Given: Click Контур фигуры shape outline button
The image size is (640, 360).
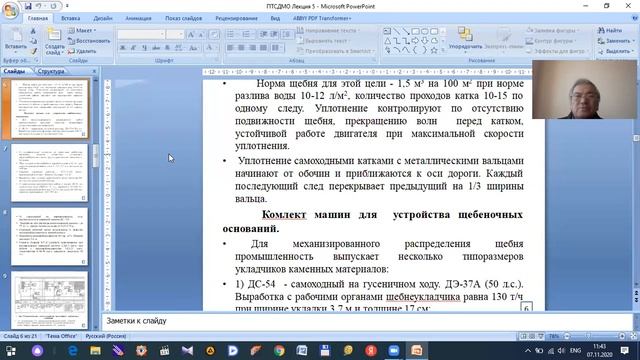Looking at the screenshot, I should point(551,41).
